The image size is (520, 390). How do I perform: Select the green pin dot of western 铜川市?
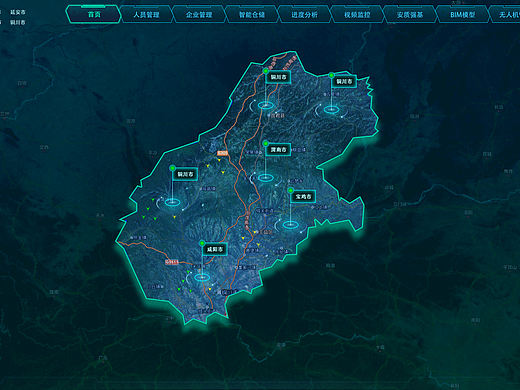coord(172,168)
